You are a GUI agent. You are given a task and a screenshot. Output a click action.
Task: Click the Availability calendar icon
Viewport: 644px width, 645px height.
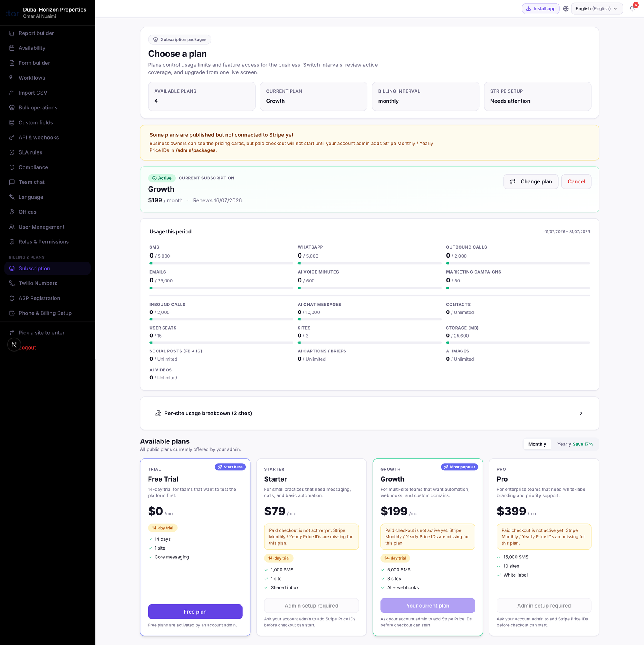coord(12,48)
